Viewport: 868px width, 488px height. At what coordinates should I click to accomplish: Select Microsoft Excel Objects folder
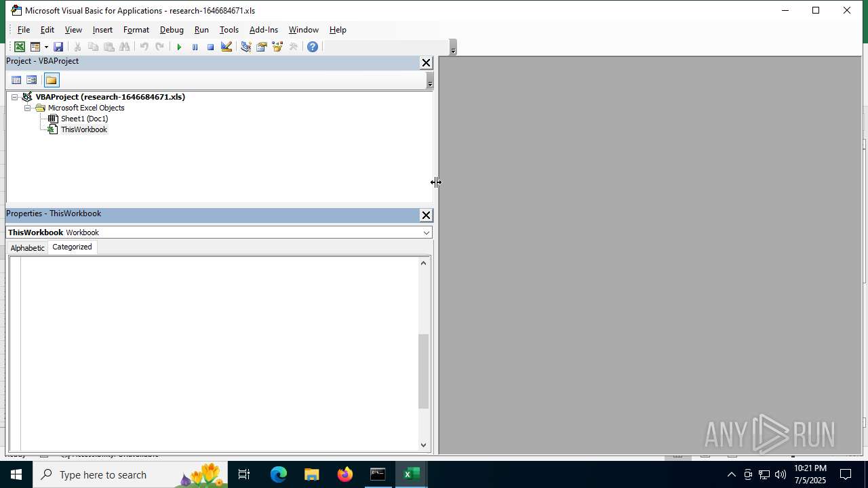click(x=86, y=108)
